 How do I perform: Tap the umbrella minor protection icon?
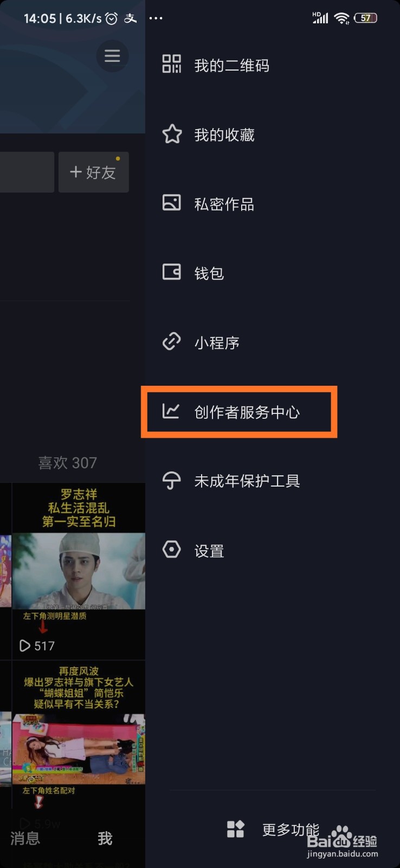[x=172, y=481]
